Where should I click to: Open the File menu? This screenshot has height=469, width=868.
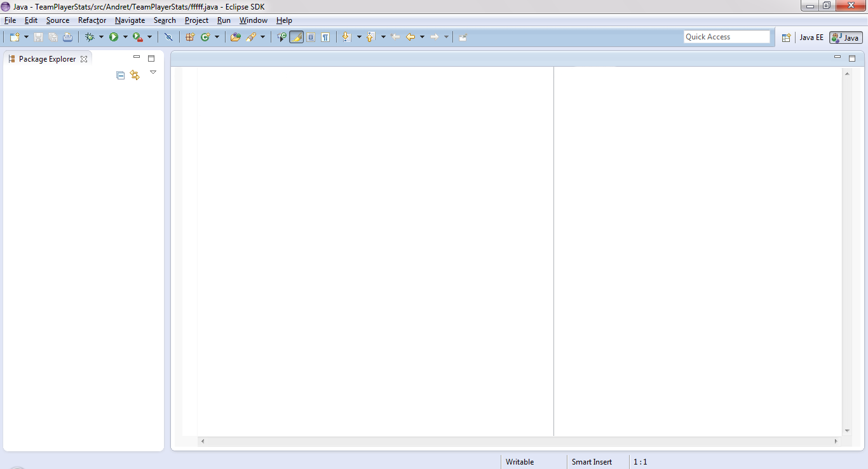pyautogui.click(x=10, y=20)
